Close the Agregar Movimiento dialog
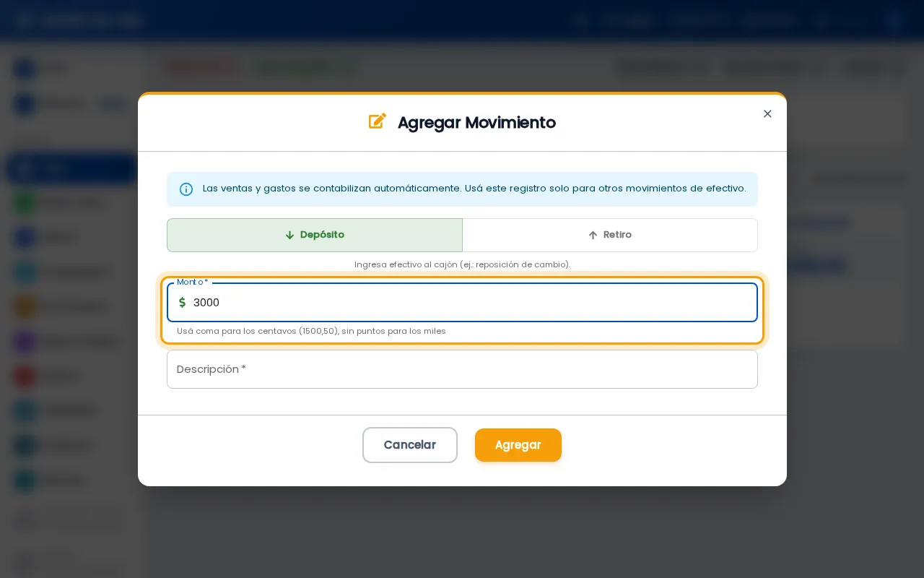924x578 pixels. pyautogui.click(x=767, y=113)
